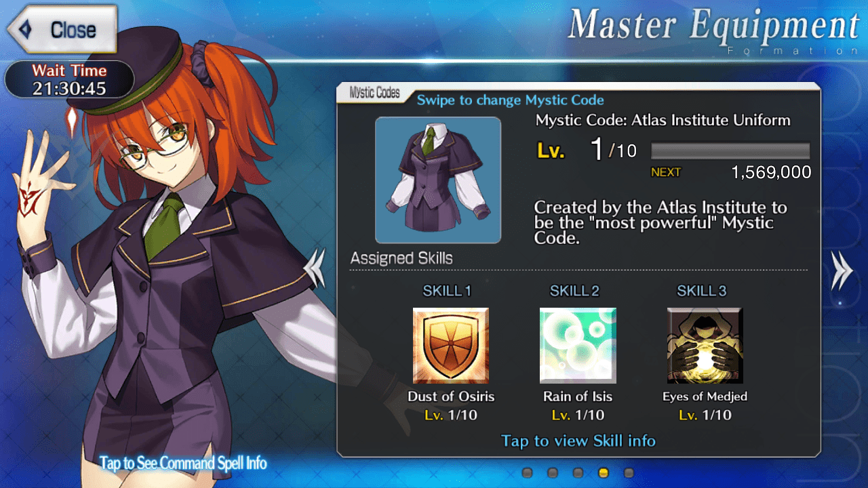
Task: Tap the Wait Time countdown display
Action: pos(69,80)
